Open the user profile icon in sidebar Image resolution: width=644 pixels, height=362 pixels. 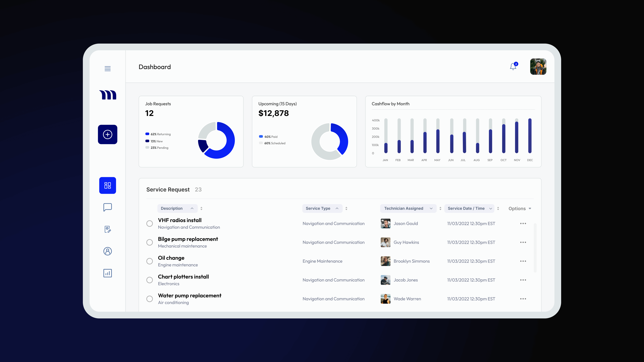(x=108, y=251)
